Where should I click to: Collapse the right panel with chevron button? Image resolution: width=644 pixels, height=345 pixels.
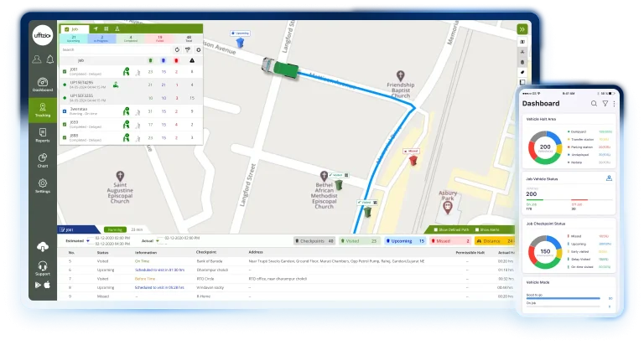[x=522, y=28]
